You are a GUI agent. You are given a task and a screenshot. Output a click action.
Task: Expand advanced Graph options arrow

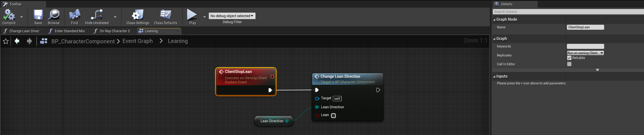[597, 70]
